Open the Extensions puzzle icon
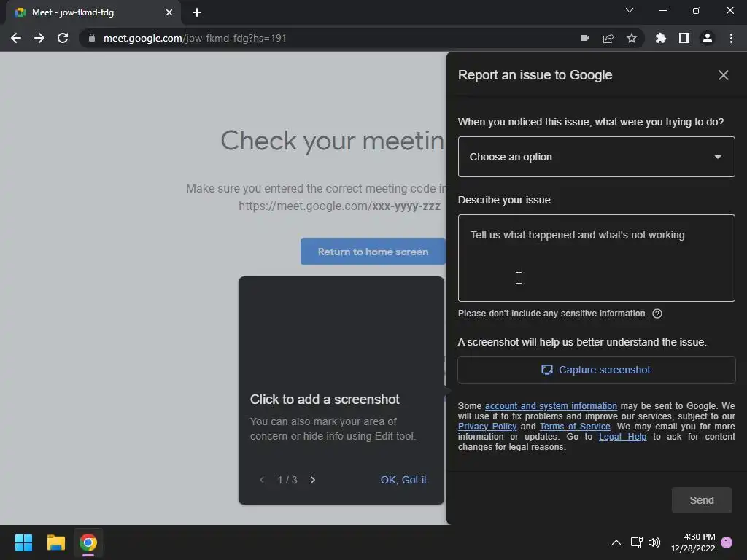 [661, 38]
